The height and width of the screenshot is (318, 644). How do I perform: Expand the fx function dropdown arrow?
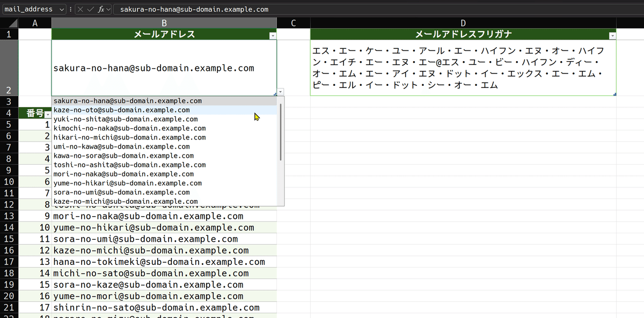click(108, 9)
